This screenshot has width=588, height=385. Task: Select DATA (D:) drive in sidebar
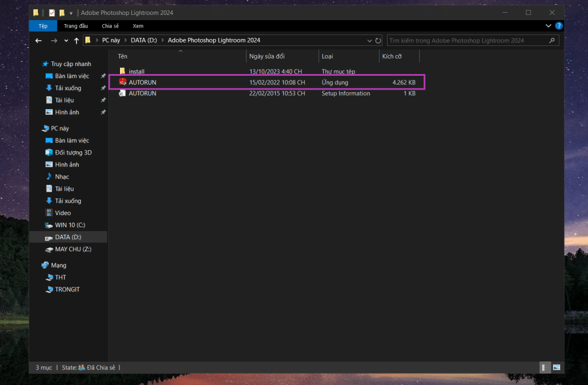click(63, 237)
